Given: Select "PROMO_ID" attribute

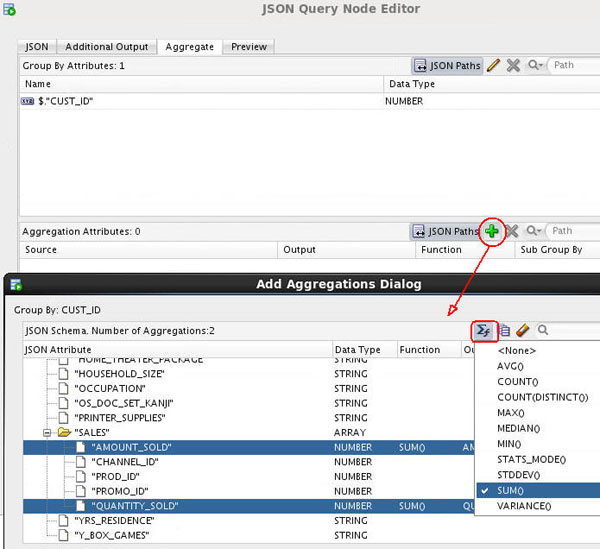Looking at the screenshot, I should pos(120,491).
